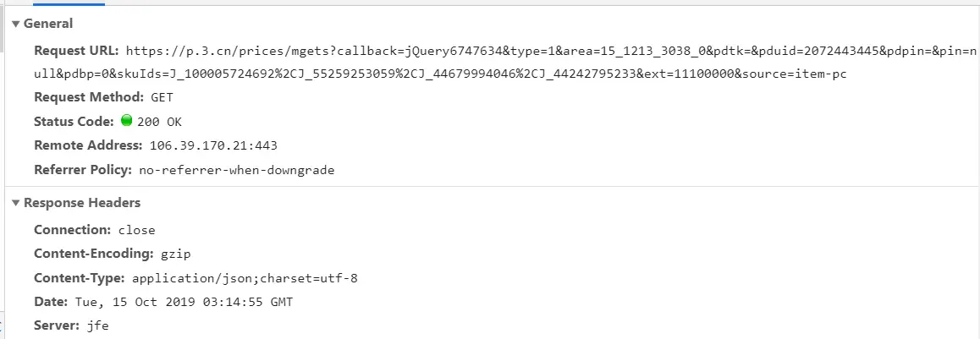Click the remote address 106.39.170.21:443
Image resolution: width=980 pixels, height=339 pixels.
pyautogui.click(x=213, y=145)
